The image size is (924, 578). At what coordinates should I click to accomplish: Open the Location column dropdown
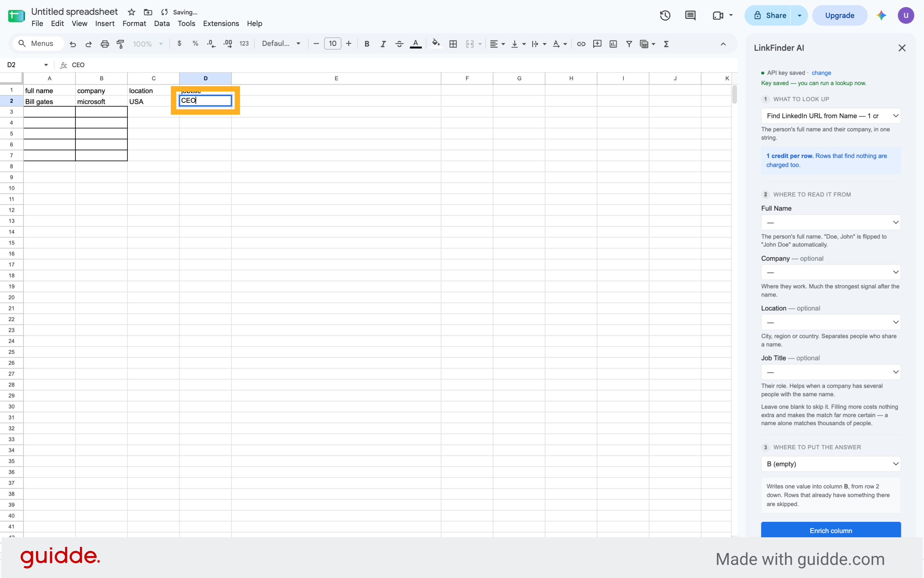coord(831,322)
